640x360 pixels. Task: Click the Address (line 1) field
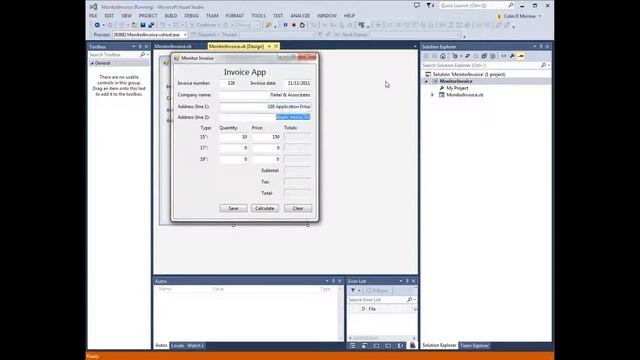coord(265,107)
